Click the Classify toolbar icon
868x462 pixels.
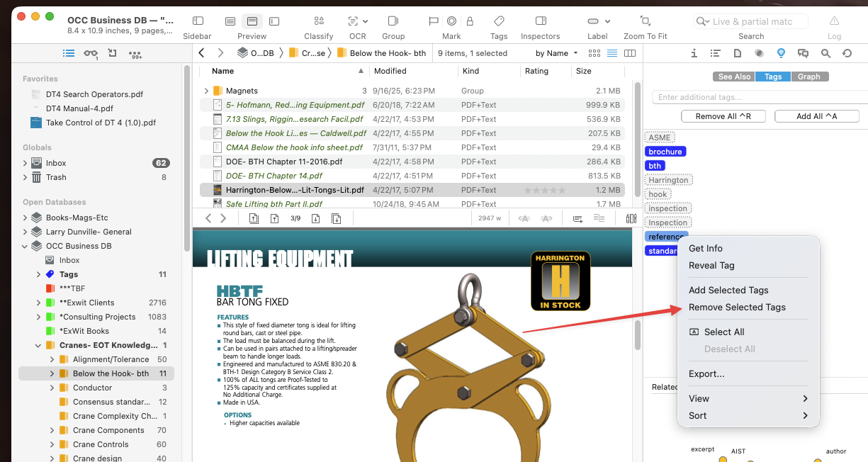click(x=318, y=21)
